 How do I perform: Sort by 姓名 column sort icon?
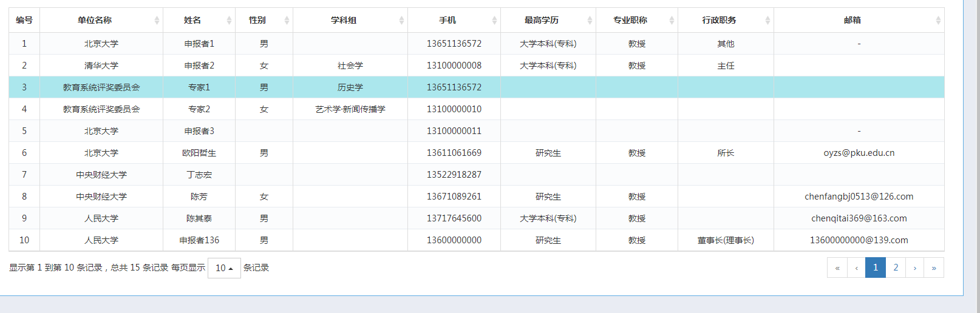pos(229,21)
